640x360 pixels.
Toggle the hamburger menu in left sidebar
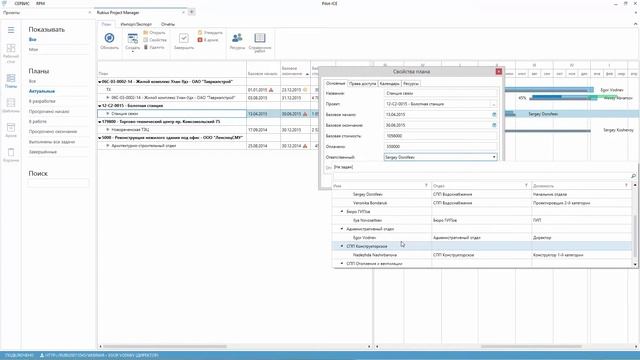[11, 30]
